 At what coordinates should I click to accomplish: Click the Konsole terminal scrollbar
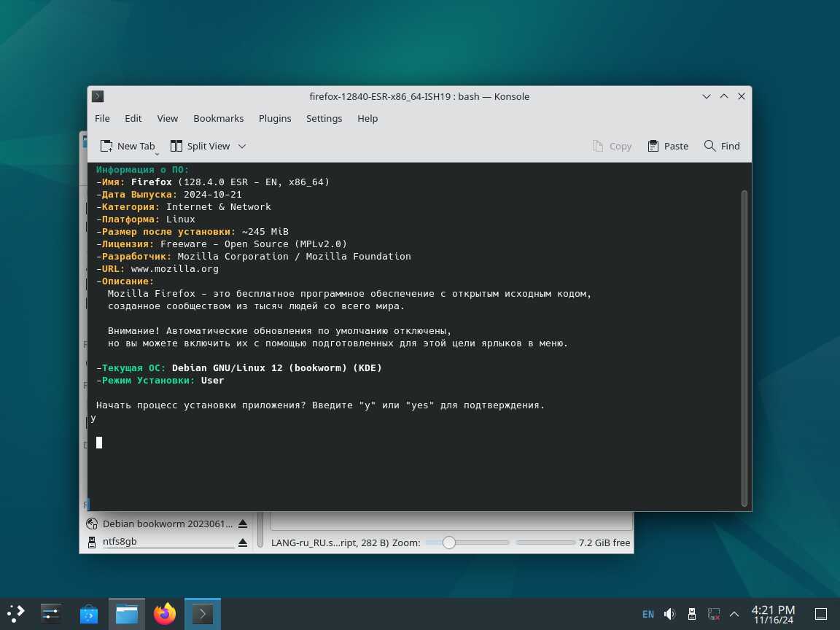coord(744,347)
